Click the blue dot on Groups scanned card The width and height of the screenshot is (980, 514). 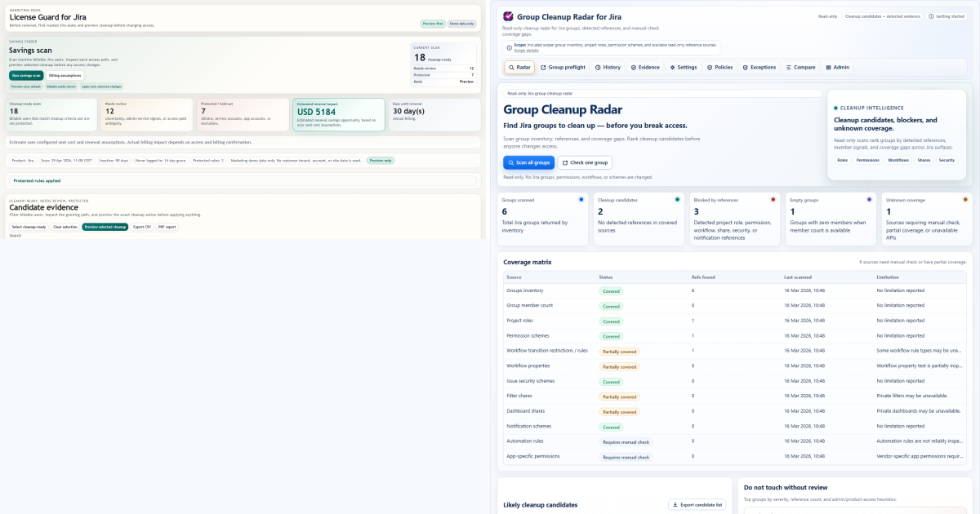[x=581, y=199]
